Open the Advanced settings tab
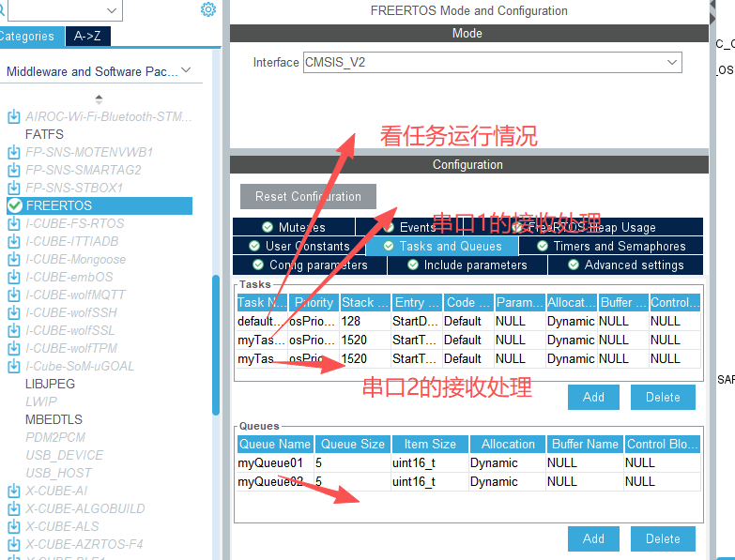735x560 pixels. coord(626,265)
